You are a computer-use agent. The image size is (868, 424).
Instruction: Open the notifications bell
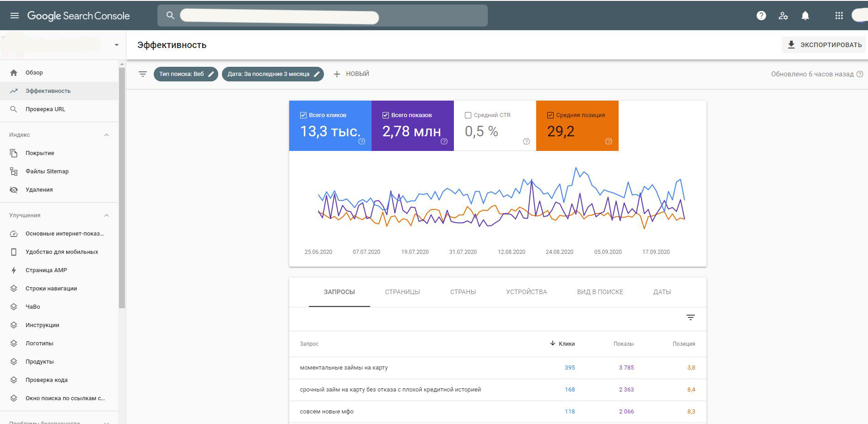point(805,16)
